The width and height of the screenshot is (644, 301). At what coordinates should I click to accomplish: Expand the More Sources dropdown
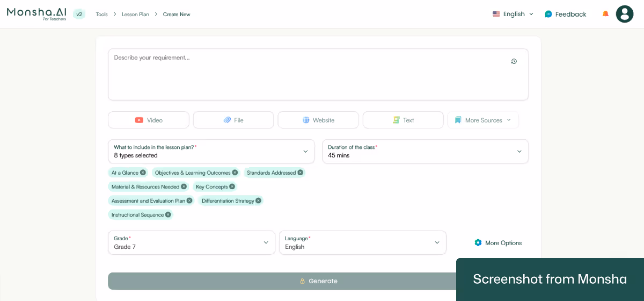pyautogui.click(x=483, y=120)
